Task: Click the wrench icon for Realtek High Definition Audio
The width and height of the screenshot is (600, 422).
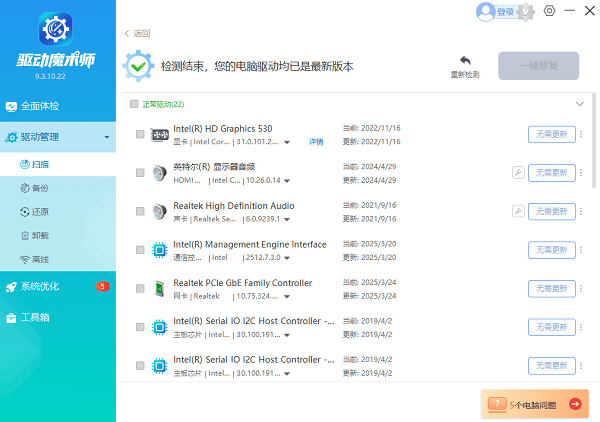Action: [x=518, y=211]
